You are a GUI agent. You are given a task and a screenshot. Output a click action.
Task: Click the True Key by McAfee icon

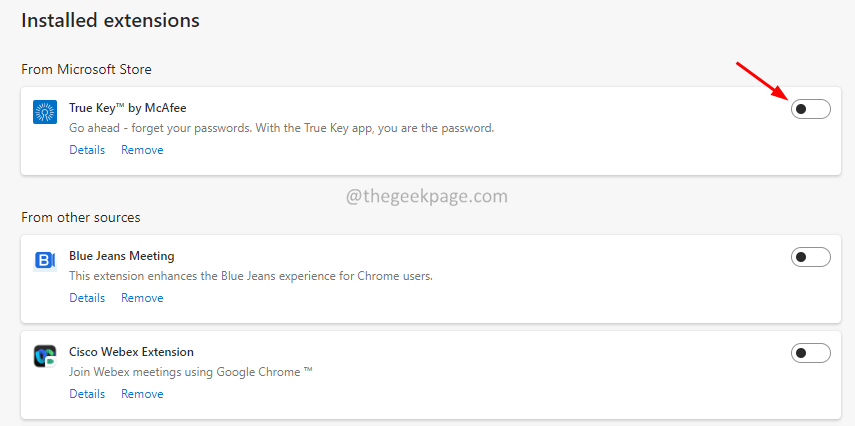pos(45,112)
